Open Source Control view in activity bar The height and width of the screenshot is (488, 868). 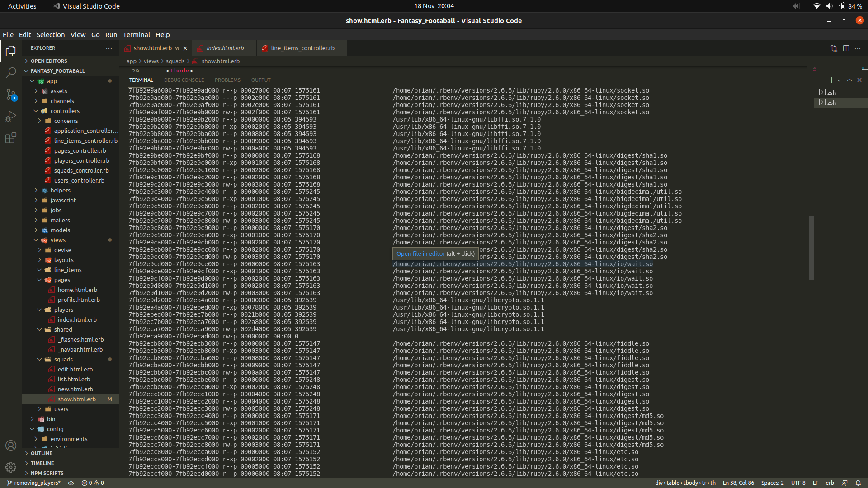11,94
